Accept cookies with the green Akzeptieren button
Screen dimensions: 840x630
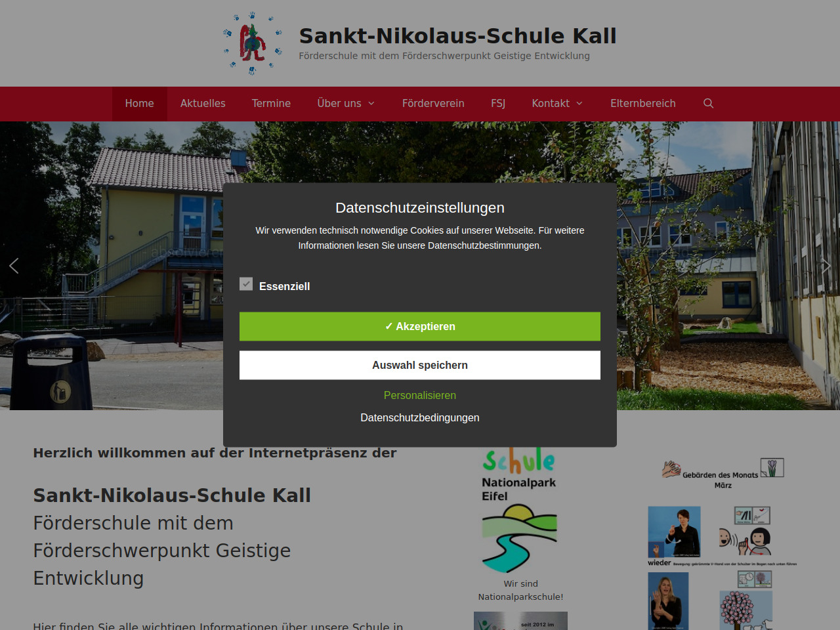(420, 326)
